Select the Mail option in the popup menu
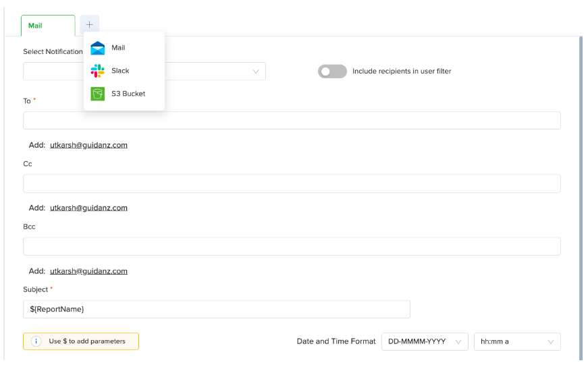The width and height of the screenshot is (588, 367). 118,48
